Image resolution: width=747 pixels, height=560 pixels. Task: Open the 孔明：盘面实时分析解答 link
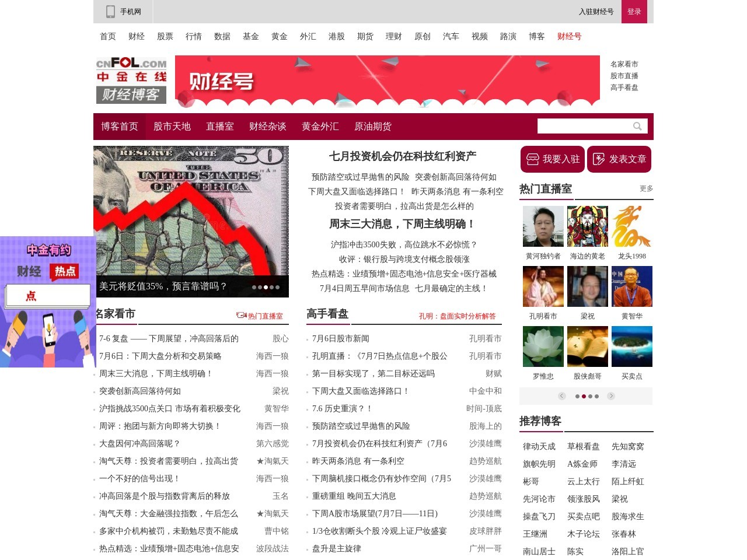(x=459, y=316)
